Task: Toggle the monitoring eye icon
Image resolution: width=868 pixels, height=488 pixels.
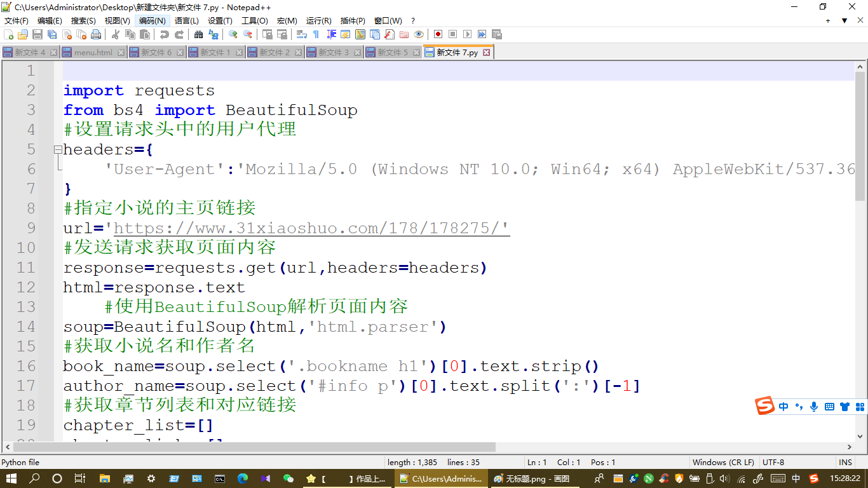Action: [419, 34]
